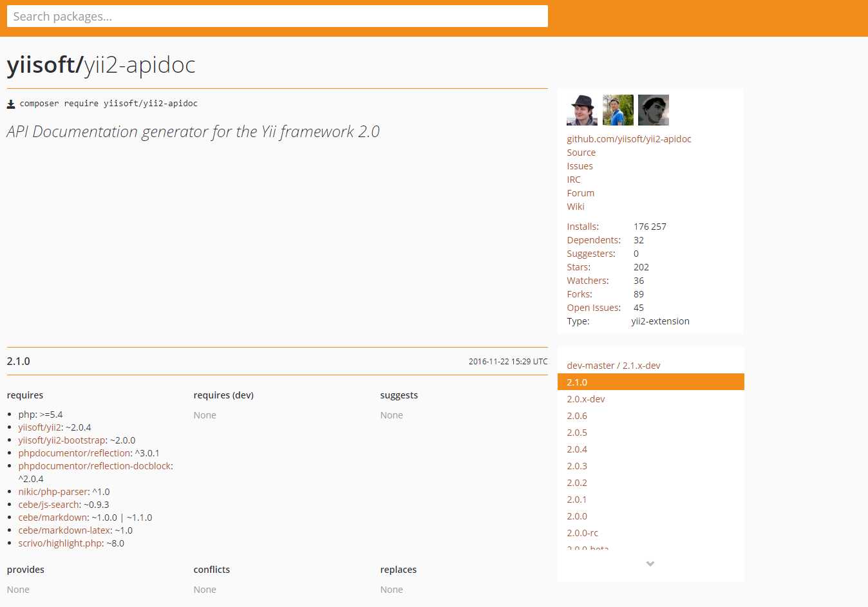Viewport: 868px width, 607px height.
Task: Open the Source link
Action: coord(581,153)
